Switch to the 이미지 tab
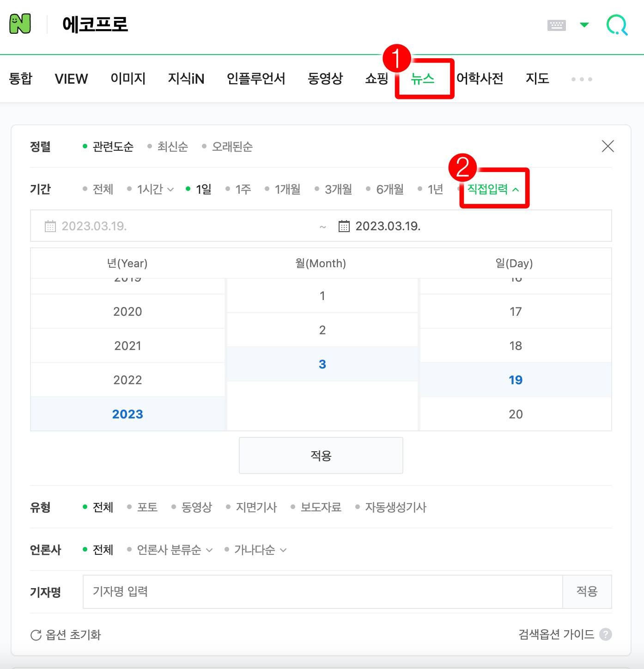The image size is (644, 669). click(128, 79)
